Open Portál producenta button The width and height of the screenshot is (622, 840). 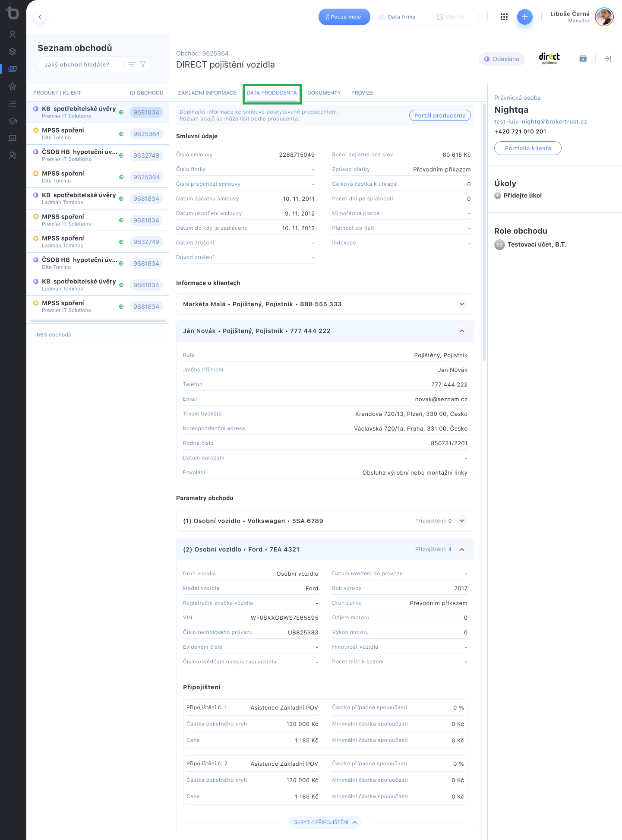click(440, 115)
